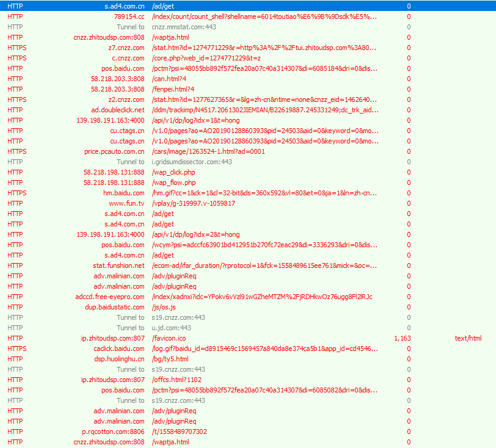496x448 pixels.
Task: Click the /index/xadnxi?idc= URL
Action: [x=262, y=297]
